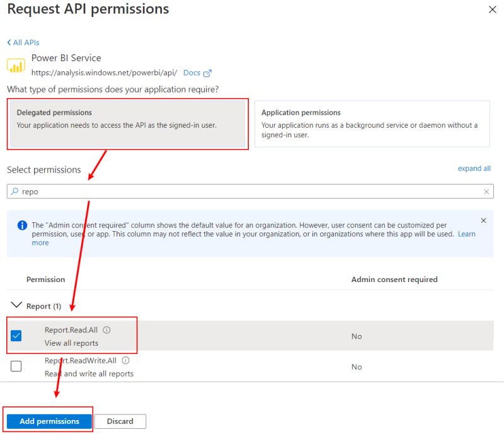Click the Report.Read.All permission name
The image size is (504, 437).
[71, 330]
